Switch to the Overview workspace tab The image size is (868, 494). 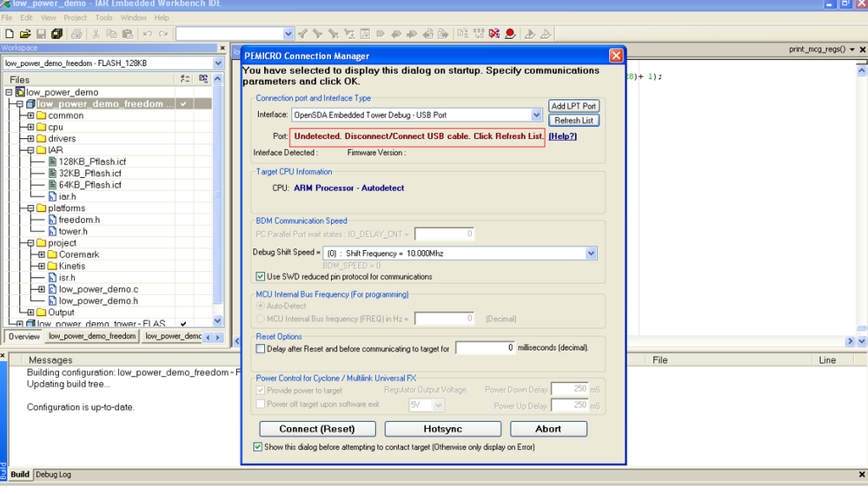tap(23, 336)
